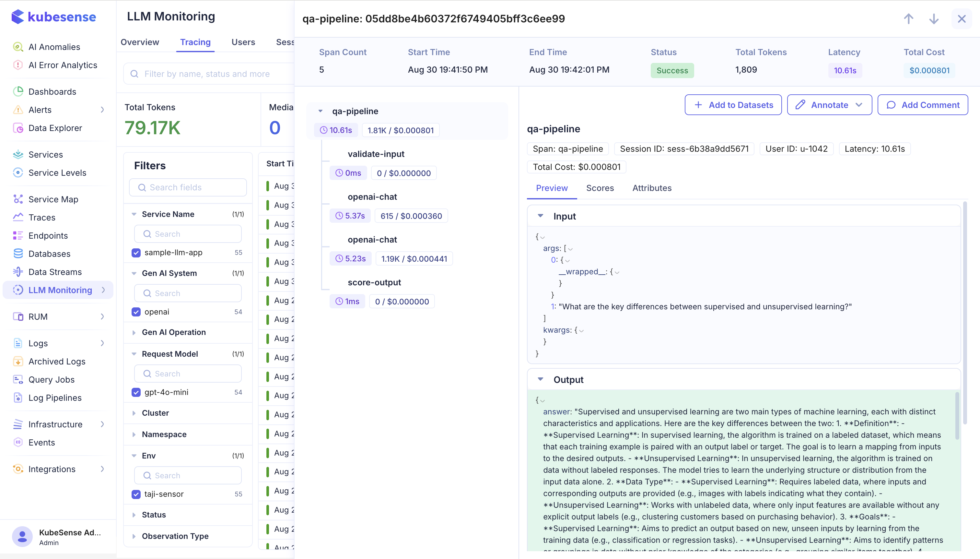Select the openai-chat span with 5.37s latency

tap(372, 197)
